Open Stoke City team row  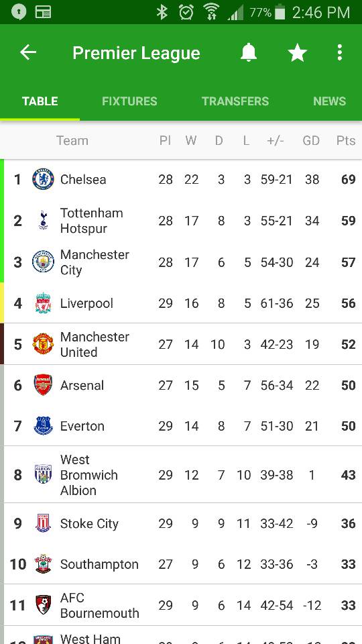(182, 523)
